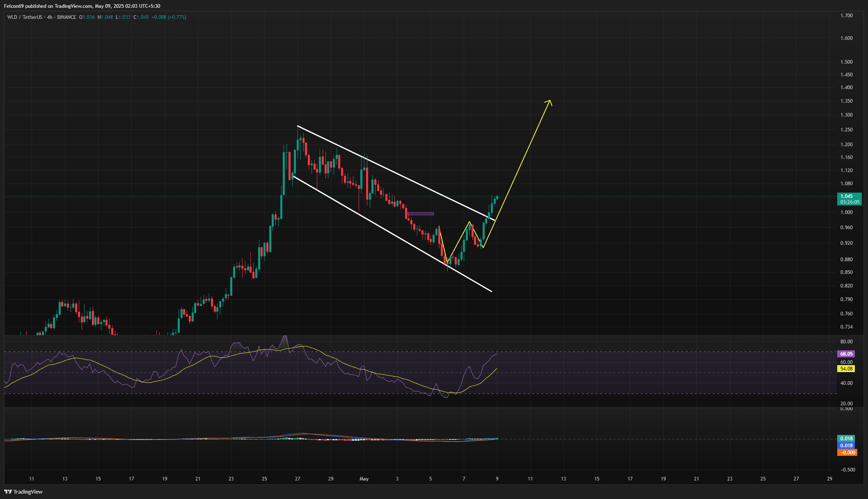The width and height of the screenshot is (868, 499).
Task: Click the Felcon69 author name in header
Action: click(15, 6)
